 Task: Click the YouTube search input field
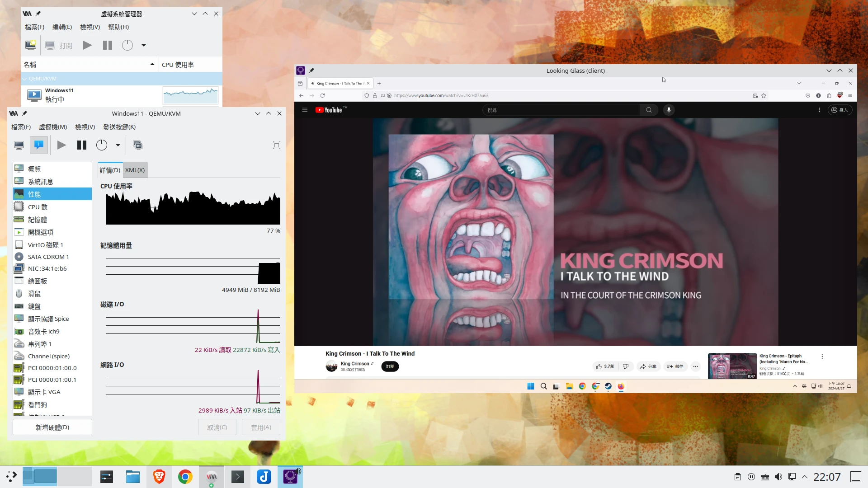point(561,110)
